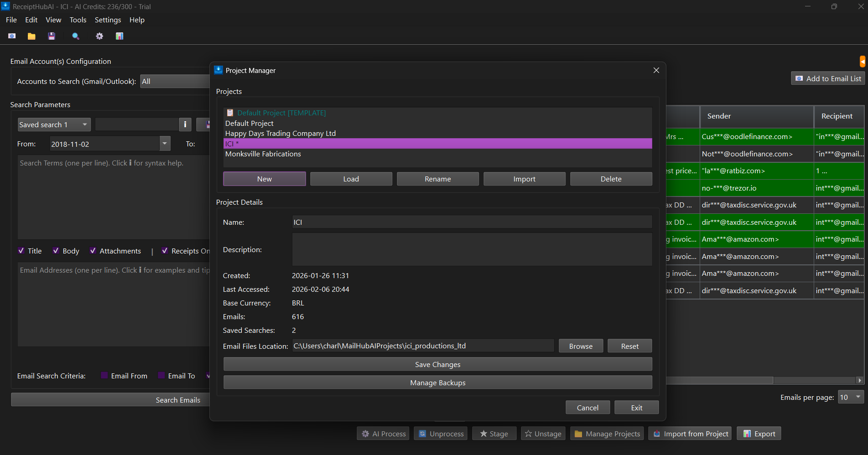This screenshot has height=455, width=868.
Task: Open settings via the gear toolbar icon
Action: click(x=99, y=36)
